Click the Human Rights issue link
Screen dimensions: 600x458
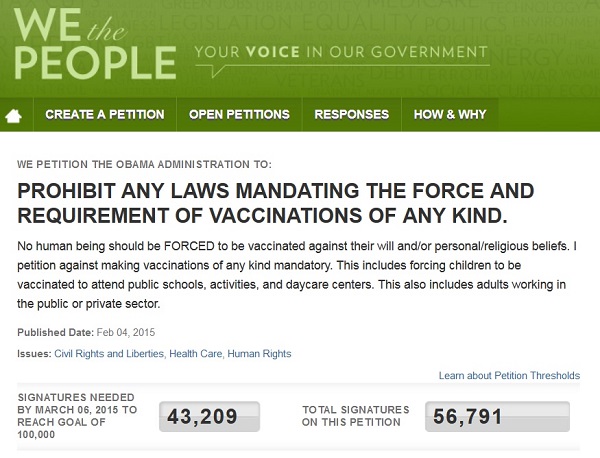click(260, 353)
